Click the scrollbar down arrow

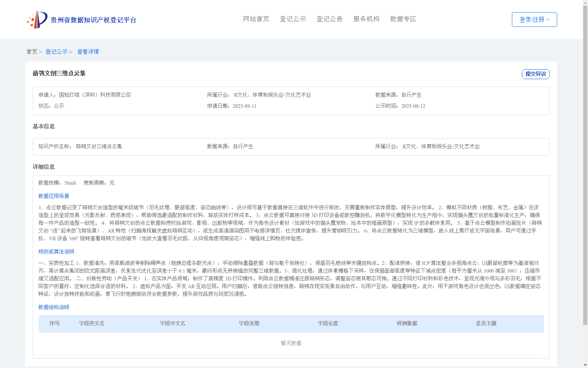pyautogui.click(x=585, y=365)
